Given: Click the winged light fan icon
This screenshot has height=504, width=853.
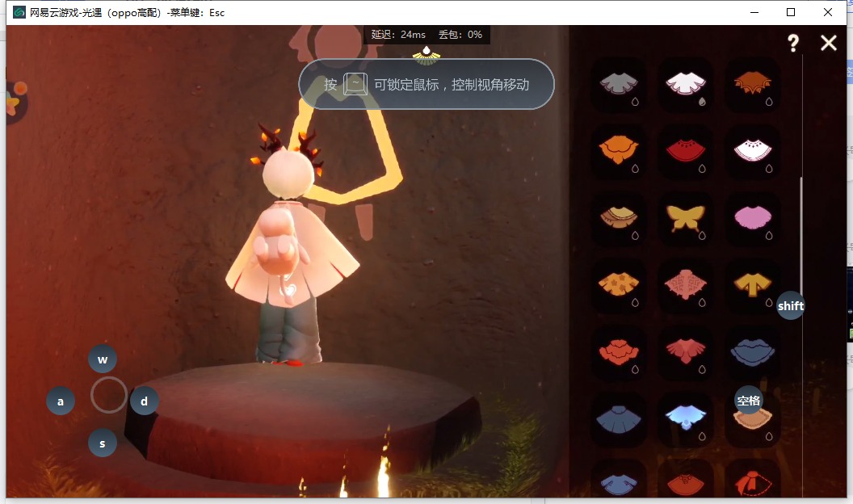Looking at the screenshot, I should pos(426,56).
